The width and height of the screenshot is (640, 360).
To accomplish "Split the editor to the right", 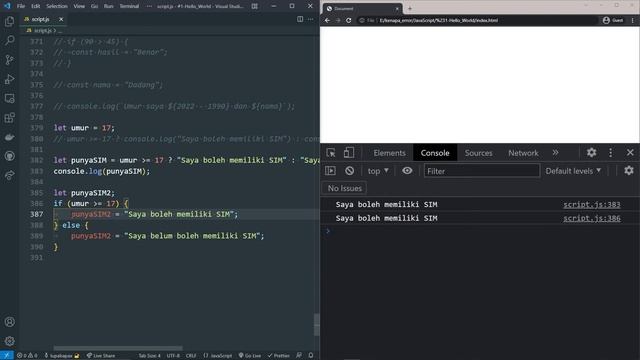I will (300, 19).
